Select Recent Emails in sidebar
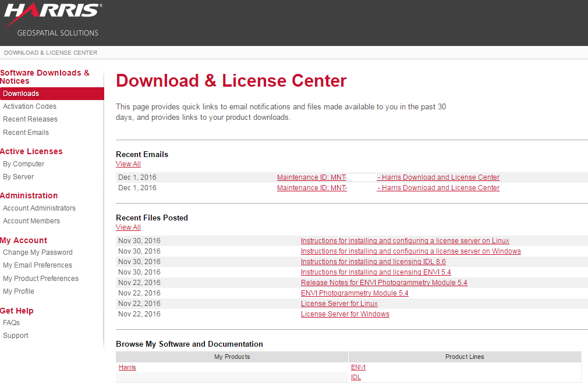This screenshot has height=388, width=588. (x=26, y=133)
